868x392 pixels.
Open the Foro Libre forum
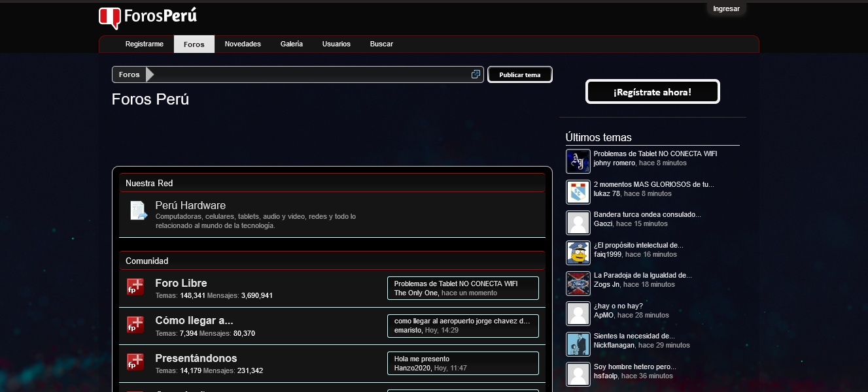pos(181,283)
